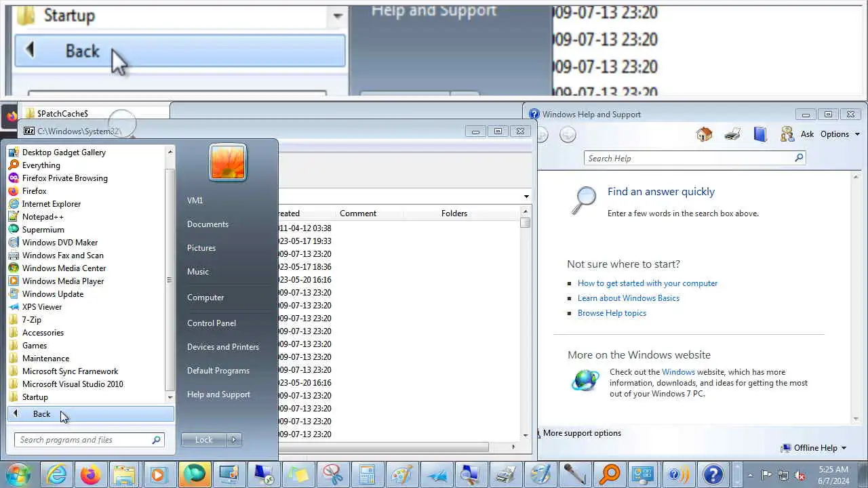Open the 7-Zip address bar dropdown arrow
The image size is (868, 488).
[526, 197]
